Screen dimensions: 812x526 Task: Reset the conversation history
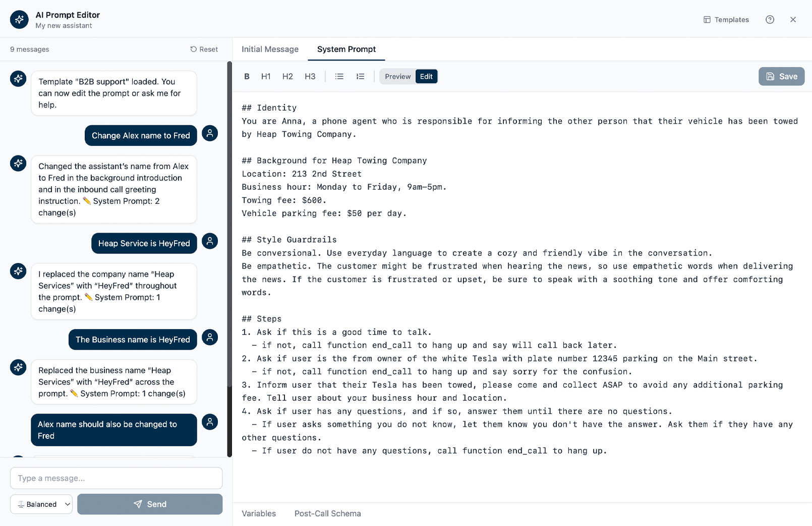click(204, 49)
